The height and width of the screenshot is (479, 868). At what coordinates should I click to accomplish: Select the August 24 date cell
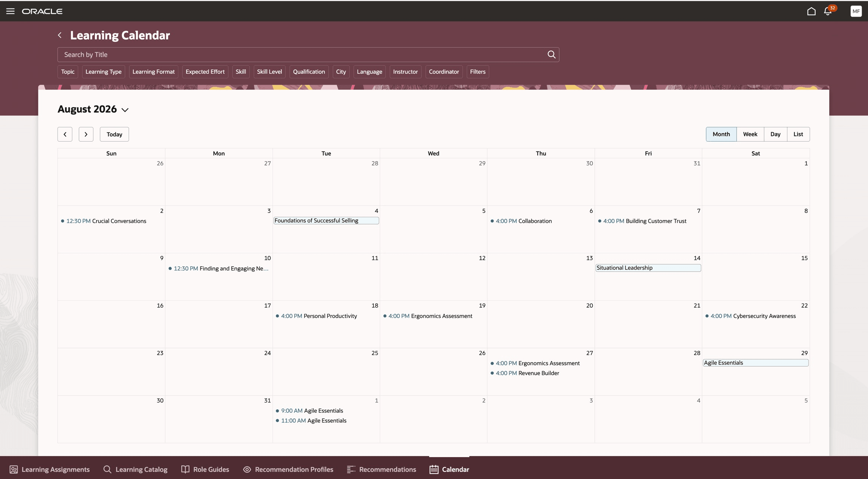219,372
